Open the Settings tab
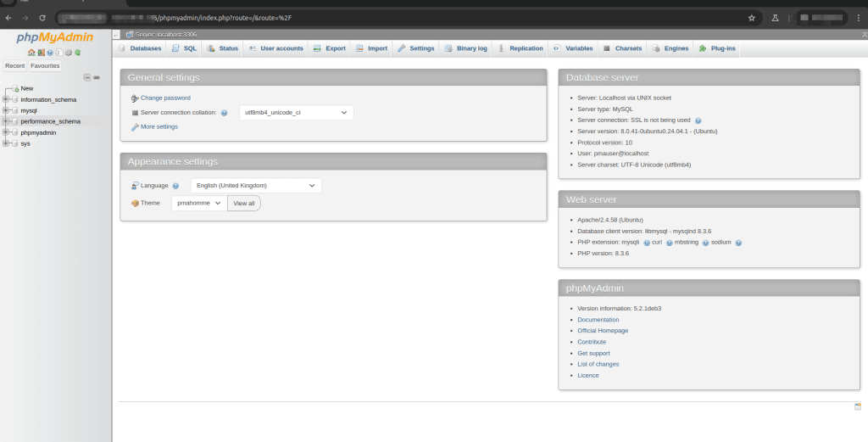 coord(415,48)
